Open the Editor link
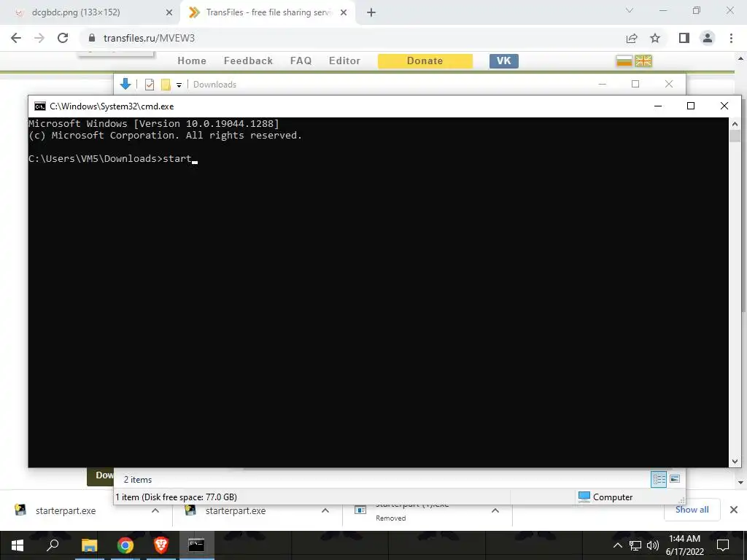This screenshot has height=560, width=747. 344,61
